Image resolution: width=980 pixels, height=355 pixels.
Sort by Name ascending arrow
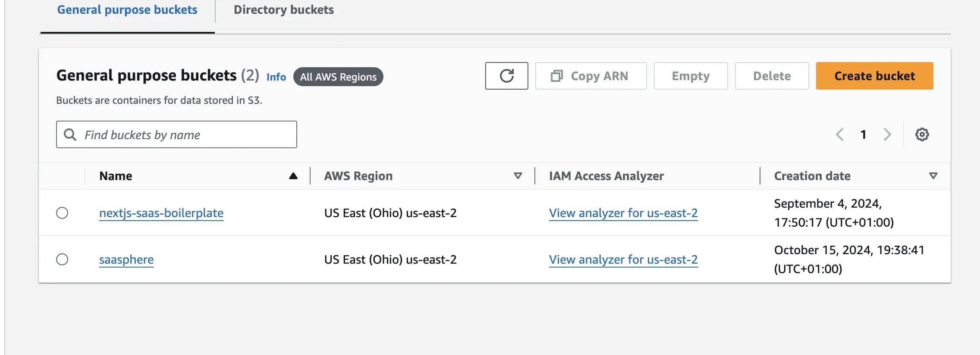293,176
